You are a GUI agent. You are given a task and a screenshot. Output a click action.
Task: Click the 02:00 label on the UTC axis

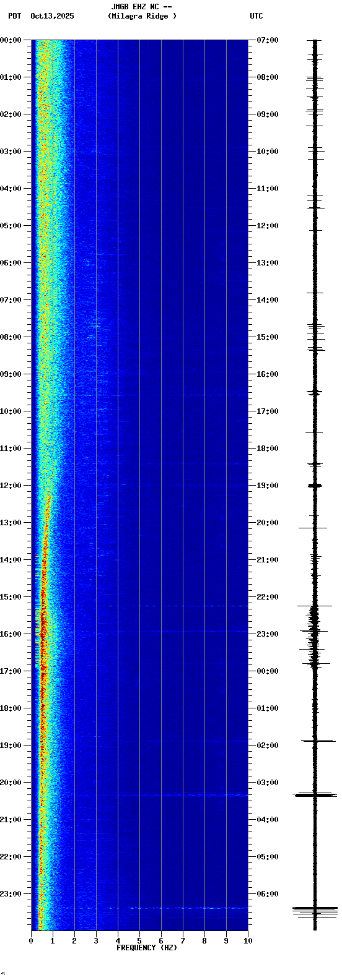click(268, 746)
